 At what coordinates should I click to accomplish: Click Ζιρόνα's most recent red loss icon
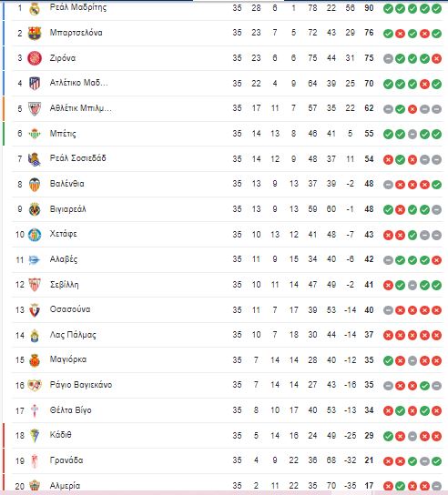[436, 58]
